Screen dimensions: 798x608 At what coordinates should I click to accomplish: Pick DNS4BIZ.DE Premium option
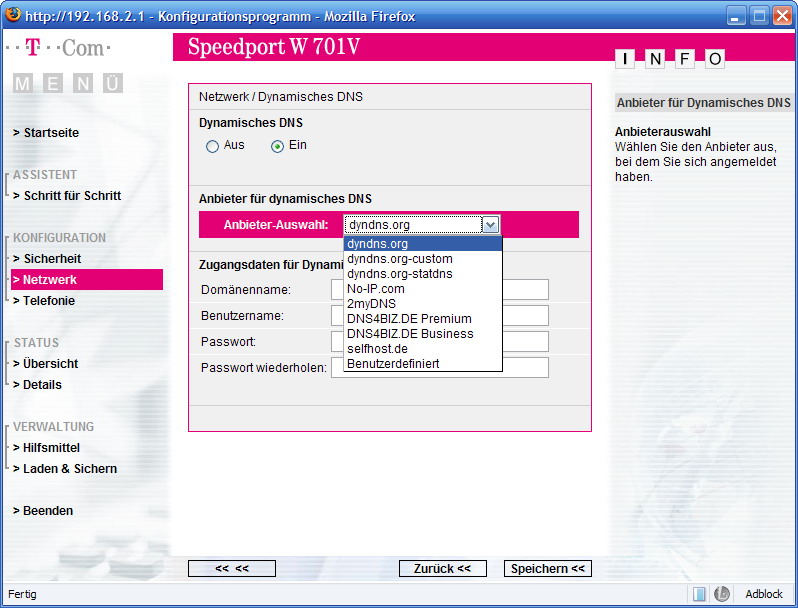click(423, 319)
